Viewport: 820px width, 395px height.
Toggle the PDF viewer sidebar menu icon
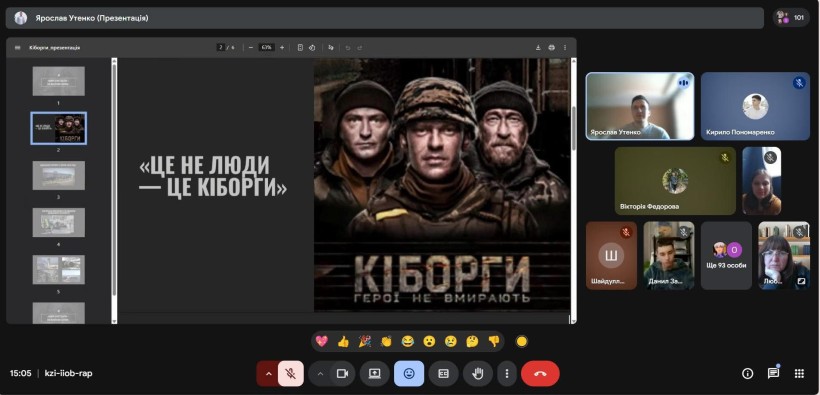[17, 48]
